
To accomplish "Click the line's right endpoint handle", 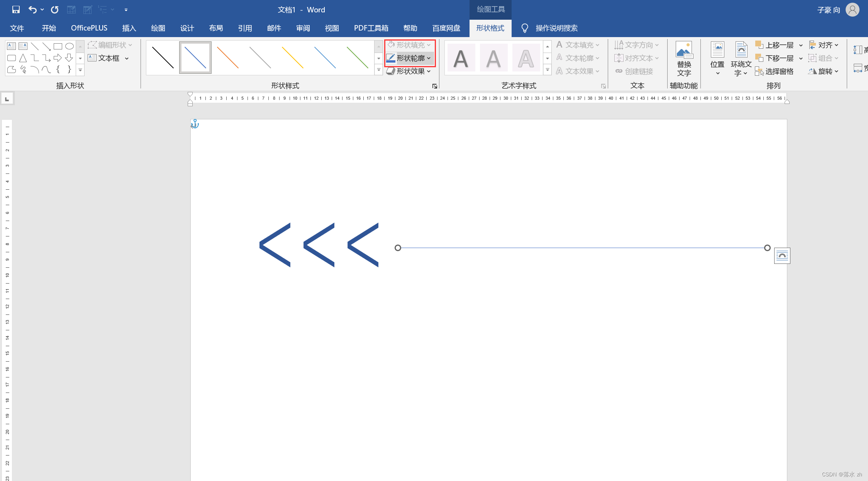I will (767, 248).
